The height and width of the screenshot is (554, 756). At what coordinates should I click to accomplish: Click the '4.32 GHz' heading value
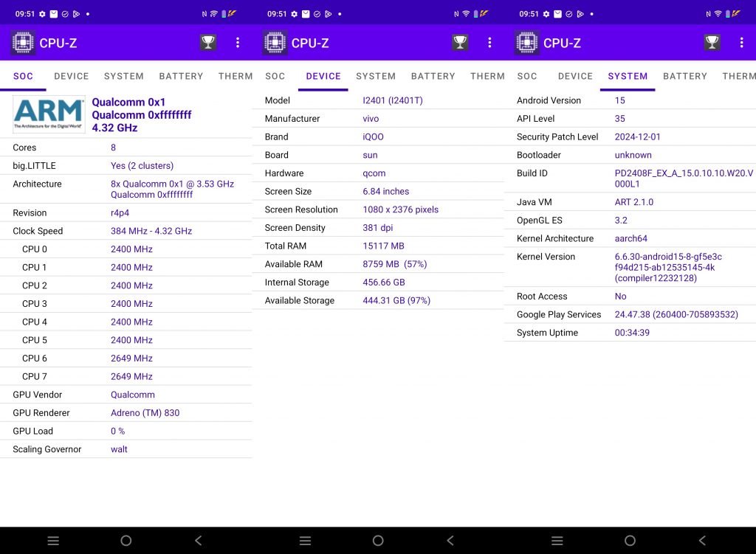tap(114, 128)
